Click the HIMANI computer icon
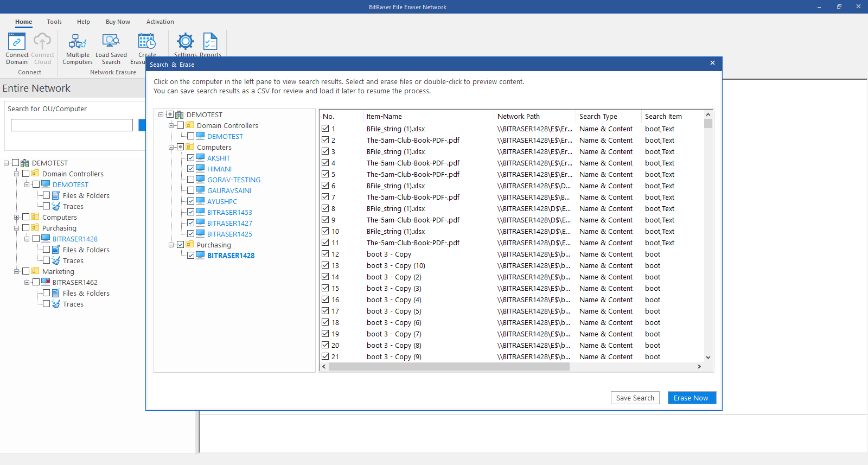Viewport: 868px width, 465px height. coord(200,169)
